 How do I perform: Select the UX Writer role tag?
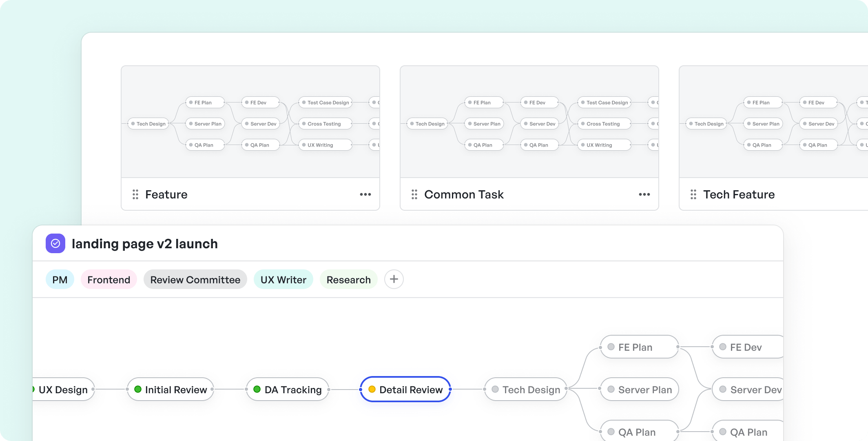point(283,279)
